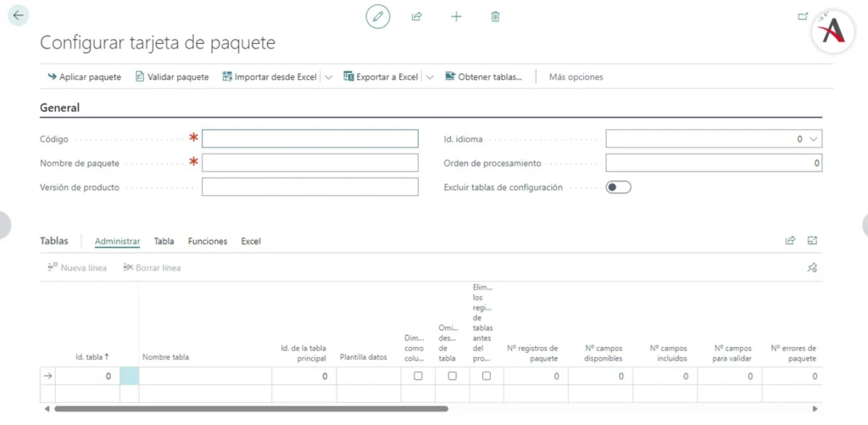Select the Administrar tab in Tablas
868x425 pixels.
[117, 242]
